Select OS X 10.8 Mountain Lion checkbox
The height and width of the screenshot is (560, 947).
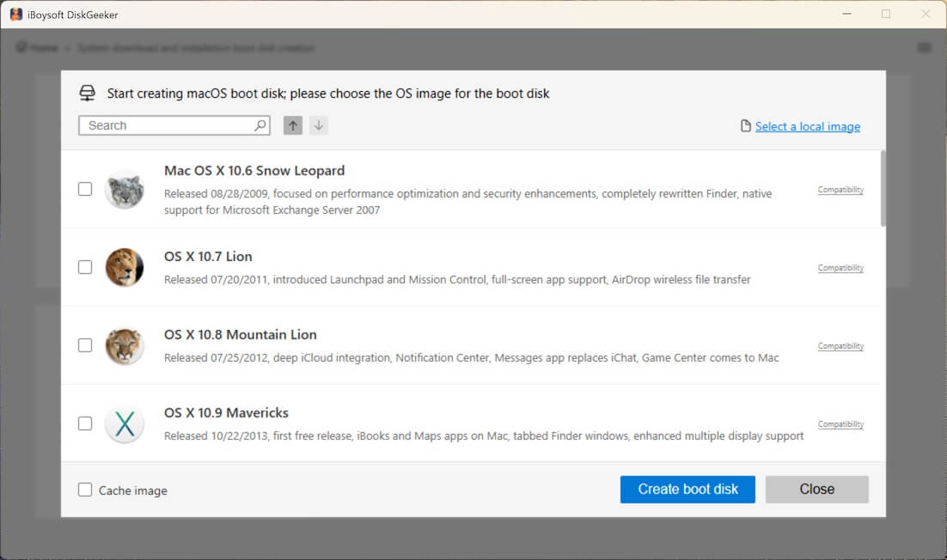(x=85, y=345)
